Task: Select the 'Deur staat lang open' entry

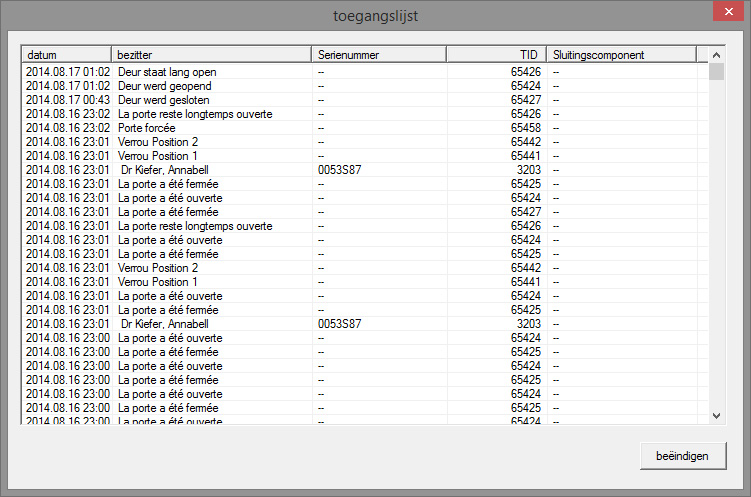Action: pos(166,72)
